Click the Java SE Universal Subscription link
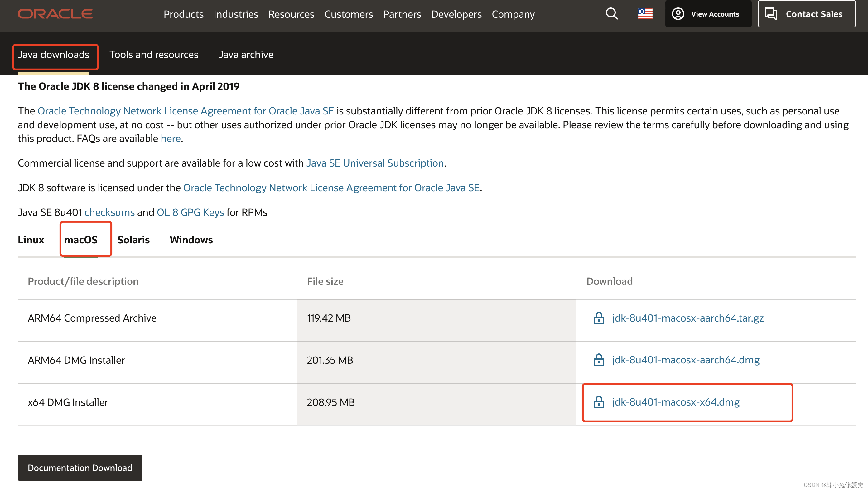 click(374, 162)
